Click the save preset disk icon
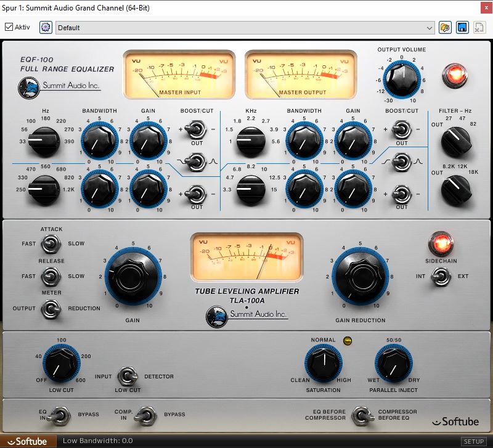 tap(462, 28)
